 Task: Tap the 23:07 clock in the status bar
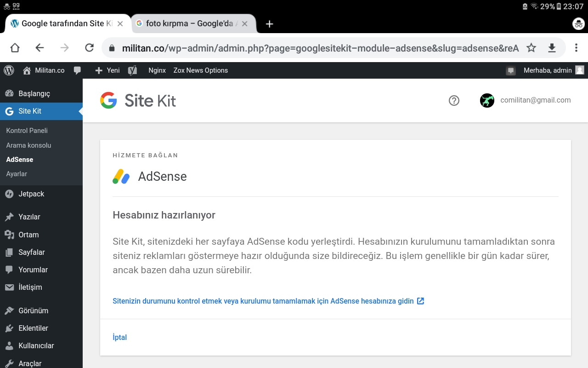click(573, 6)
